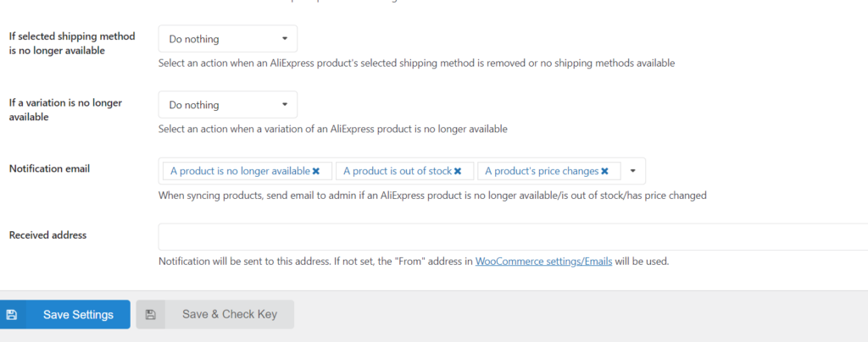Open the shipping method 'Do nothing' dropdown
Image resolution: width=868 pixels, height=342 pixels.
227,39
